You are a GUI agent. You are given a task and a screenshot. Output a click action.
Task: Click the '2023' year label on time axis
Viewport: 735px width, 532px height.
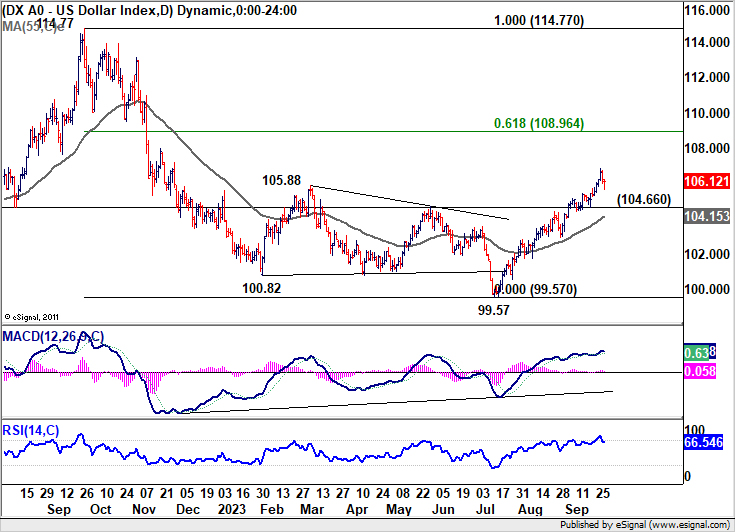click(232, 509)
